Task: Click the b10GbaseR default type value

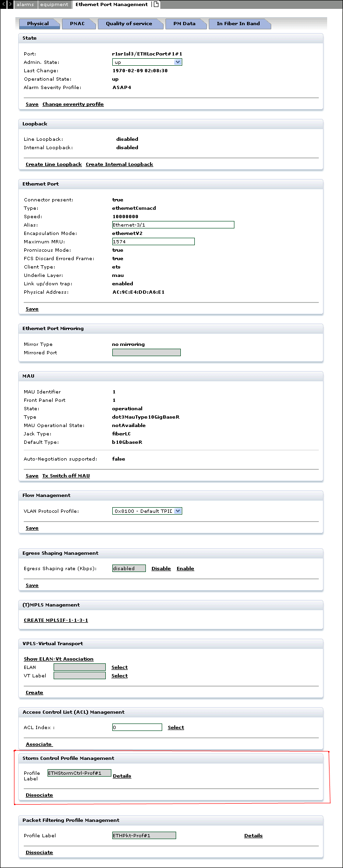Action: pyautogui.click(x=127, y=442)
